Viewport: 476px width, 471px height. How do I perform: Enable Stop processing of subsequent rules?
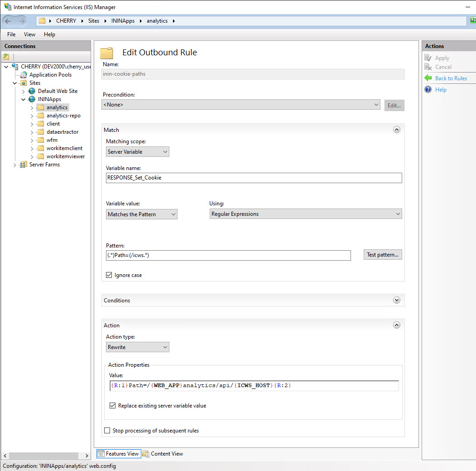[107, 431]
